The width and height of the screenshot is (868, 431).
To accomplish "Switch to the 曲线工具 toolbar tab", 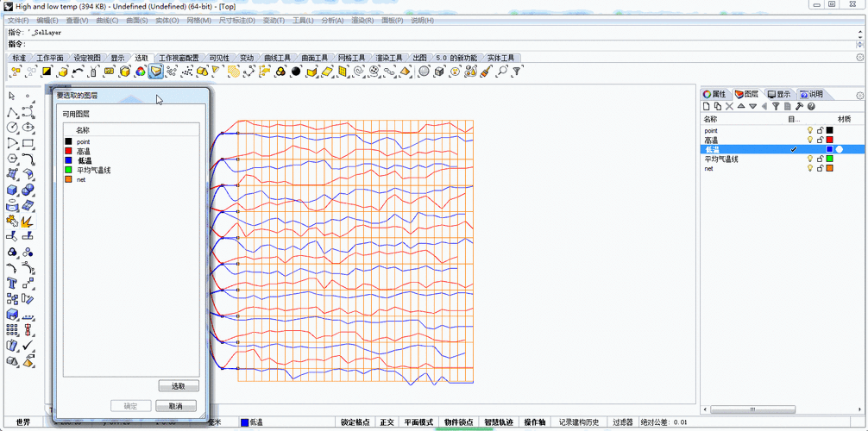I will [277, 59].
